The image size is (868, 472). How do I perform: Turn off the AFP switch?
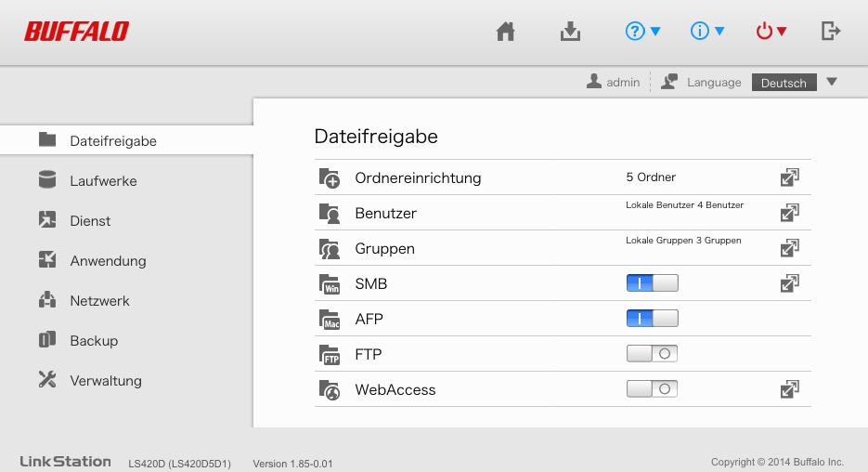click(x=652, y=319)
